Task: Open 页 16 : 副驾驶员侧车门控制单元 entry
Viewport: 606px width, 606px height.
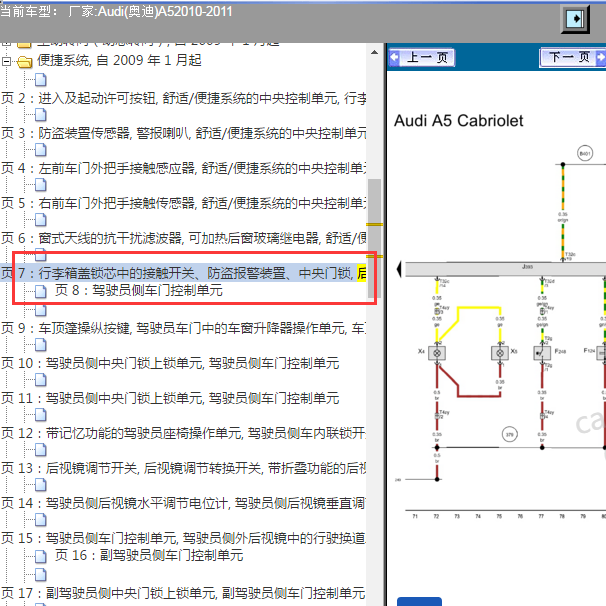Action: (x=149, y=555)
